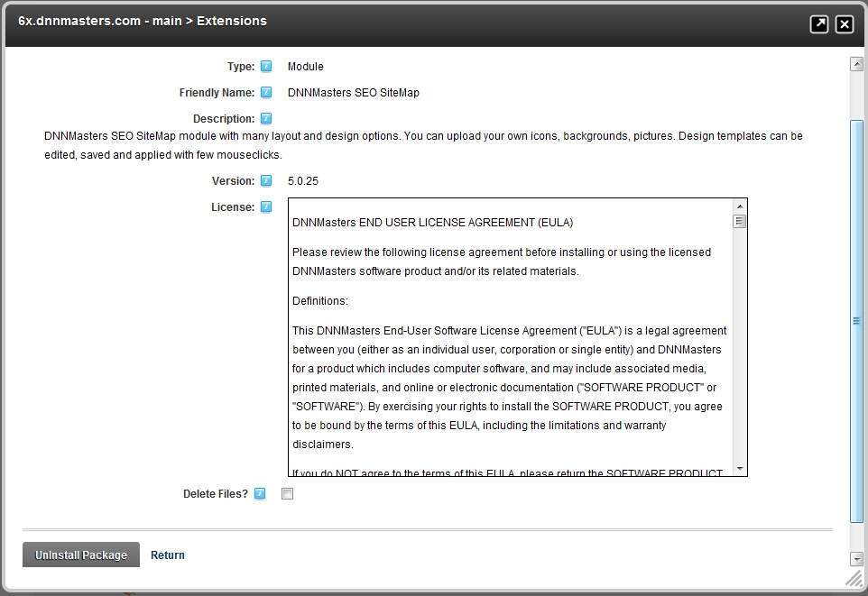Screen dimensions: 868x596
Task: Click the help icon next to License
Action: point(266,207)
